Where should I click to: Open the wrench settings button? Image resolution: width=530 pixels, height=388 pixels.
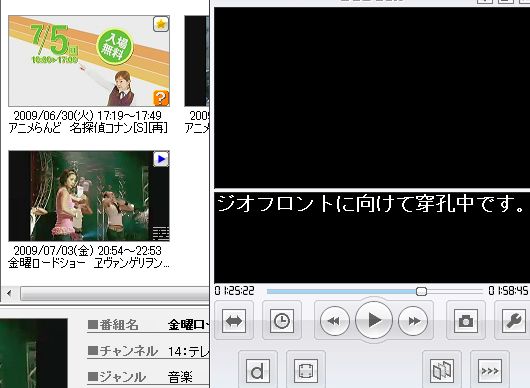click(x=513, y=320)
